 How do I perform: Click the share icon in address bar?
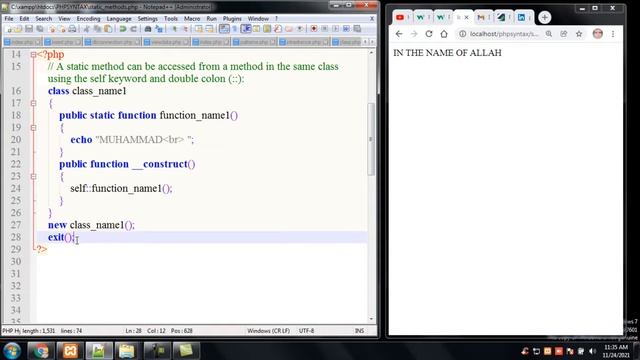[564, 34]
